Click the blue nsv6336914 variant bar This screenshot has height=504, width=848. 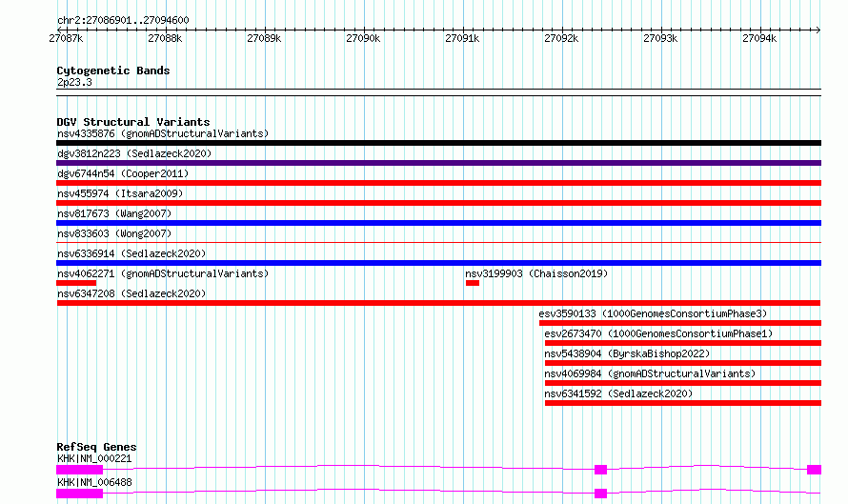click(x=438, y=263)
